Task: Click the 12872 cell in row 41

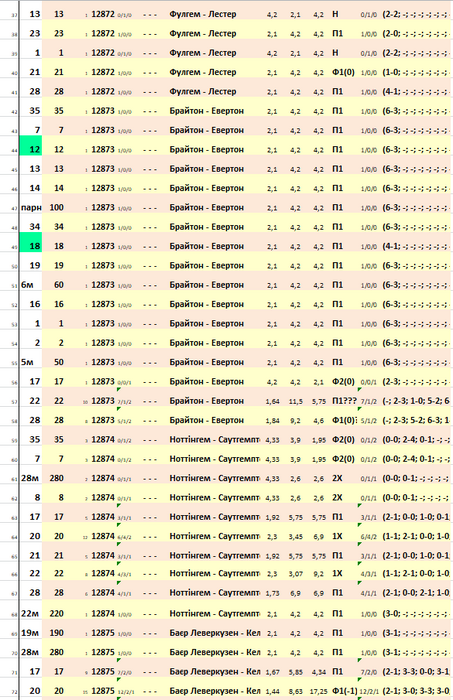Action: point(103,92)
